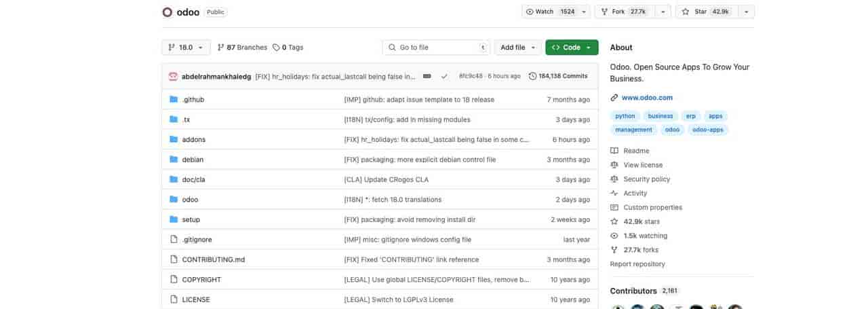Viewport: 868px width, 309px height.
Task: Click the fork icon next to 27.7k forks
Action: (x=614, y=250)
